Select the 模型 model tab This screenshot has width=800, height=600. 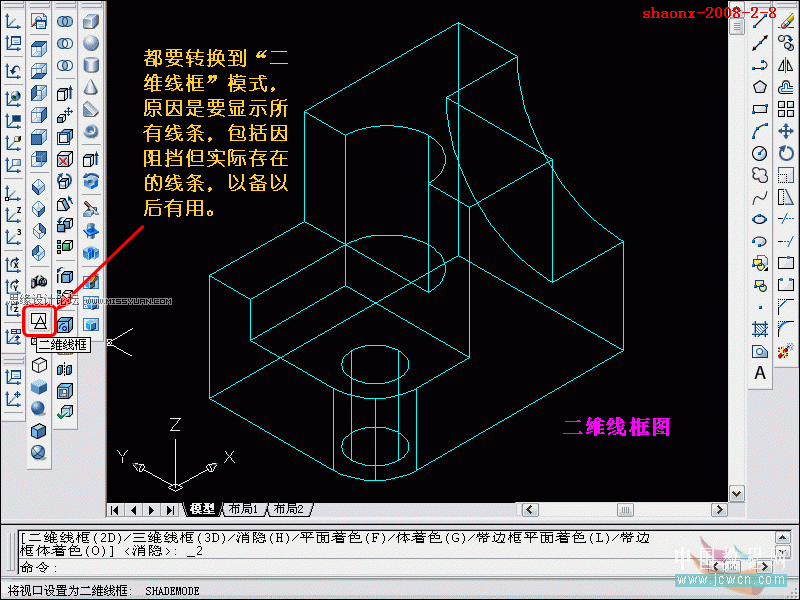coord(202,509)
